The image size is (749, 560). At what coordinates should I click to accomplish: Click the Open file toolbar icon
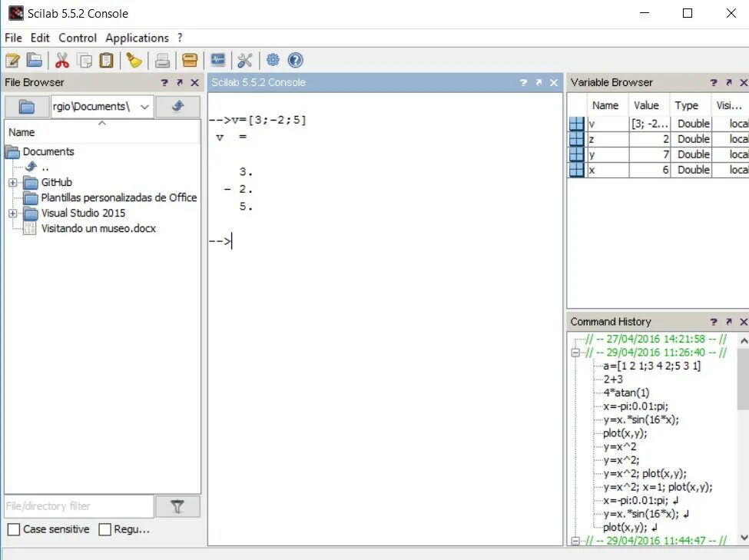[35, 60]
